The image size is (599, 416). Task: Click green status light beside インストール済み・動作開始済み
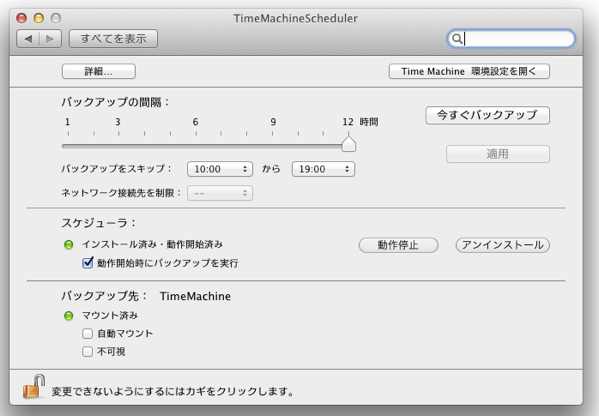(68, 244)
